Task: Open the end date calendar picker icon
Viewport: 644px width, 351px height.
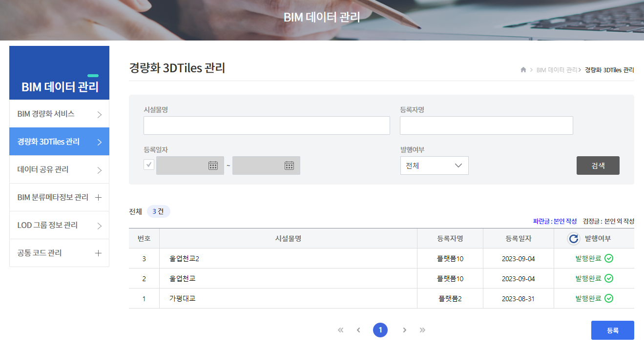Action: (290, 165)
